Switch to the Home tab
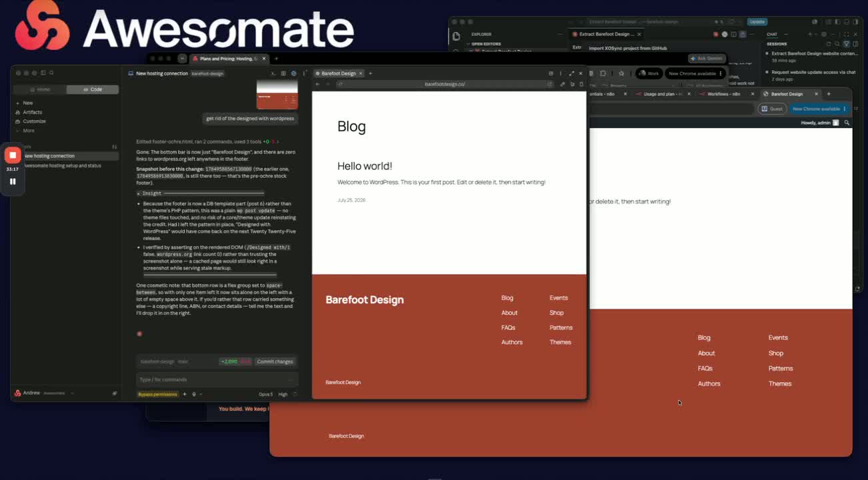Screen dimensions: 868x480 40,89
